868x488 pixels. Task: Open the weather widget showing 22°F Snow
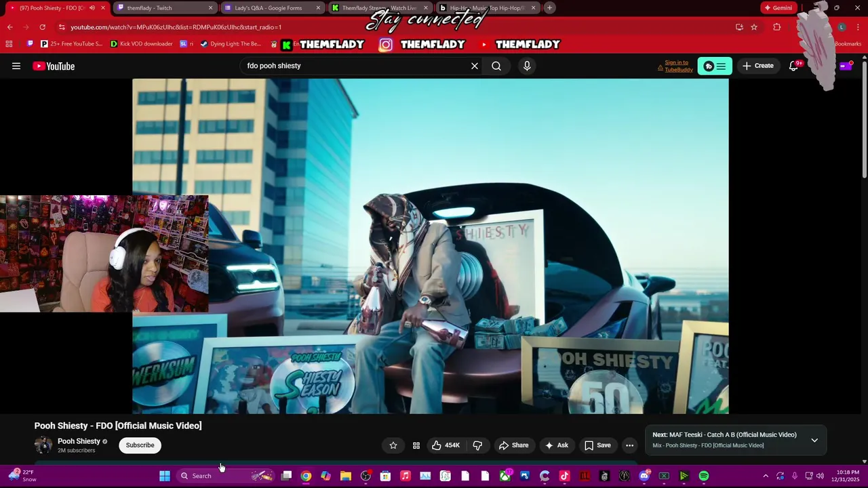click(x=22, y=476)
